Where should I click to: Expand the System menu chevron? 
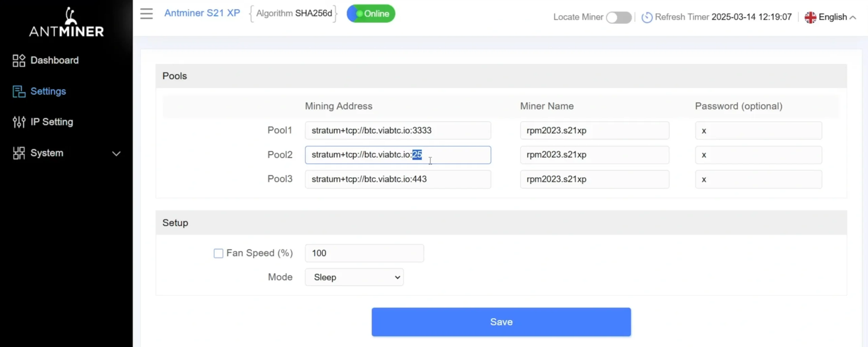click(116, 154)
